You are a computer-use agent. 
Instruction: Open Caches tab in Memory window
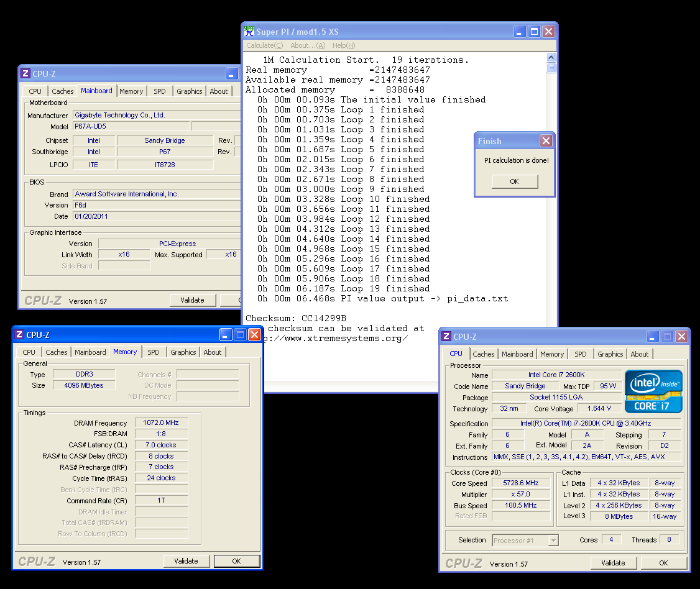[x=56, y=352]
